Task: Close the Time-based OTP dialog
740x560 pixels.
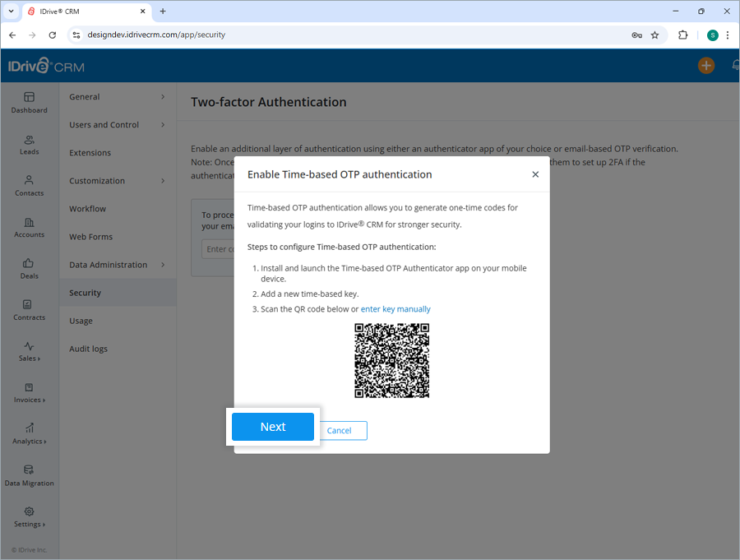Action: pos(535,174)
